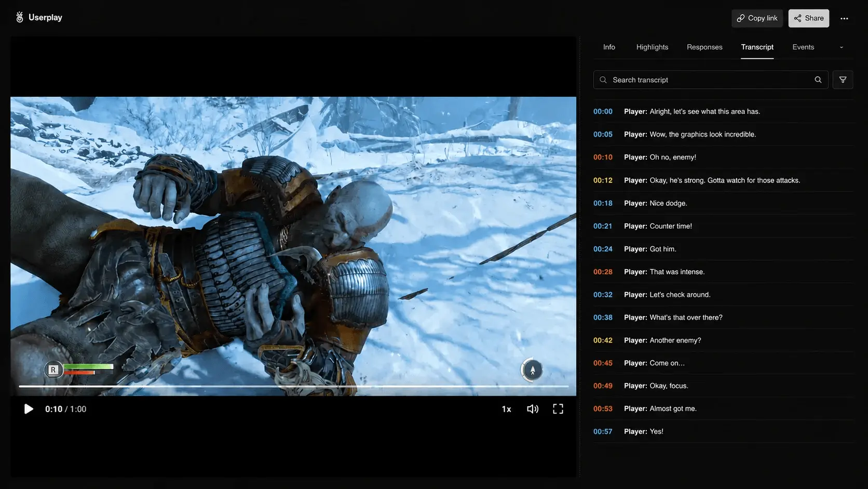Jump to timestamp 00:53
The image size is (868, 489).
pos(603,408)
